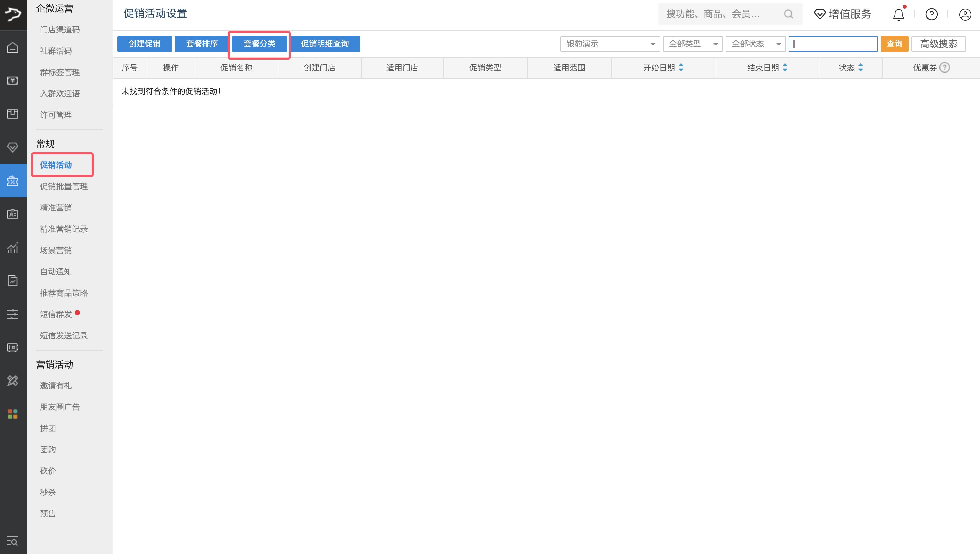Open 自动通知 menu item
The image size is (980, 554).
[56, 271]
